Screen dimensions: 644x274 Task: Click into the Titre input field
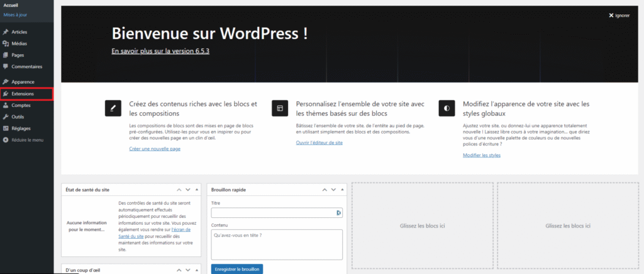coord(274,213)
